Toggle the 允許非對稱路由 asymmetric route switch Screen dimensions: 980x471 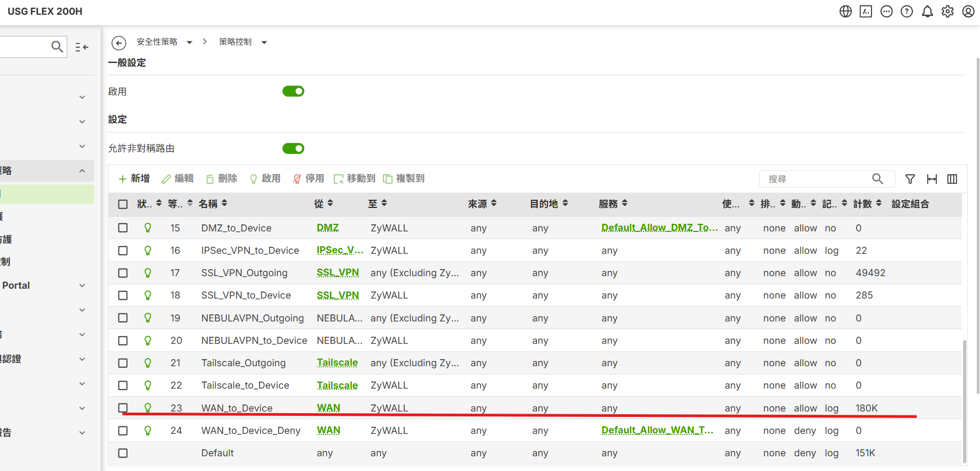pyautogui.click(x=293, y=148)
